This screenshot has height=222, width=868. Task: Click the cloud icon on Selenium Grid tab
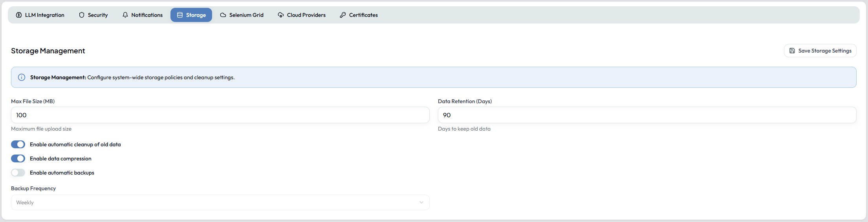[223, 15]
